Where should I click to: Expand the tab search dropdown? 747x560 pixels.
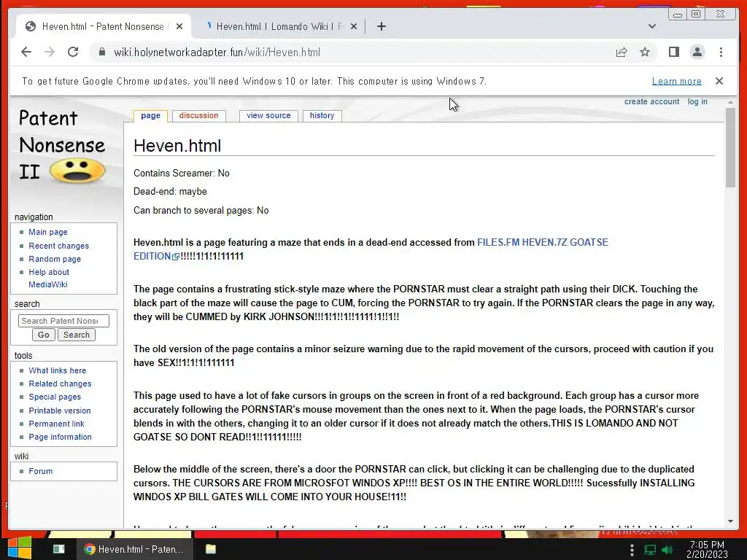(652, 26)
